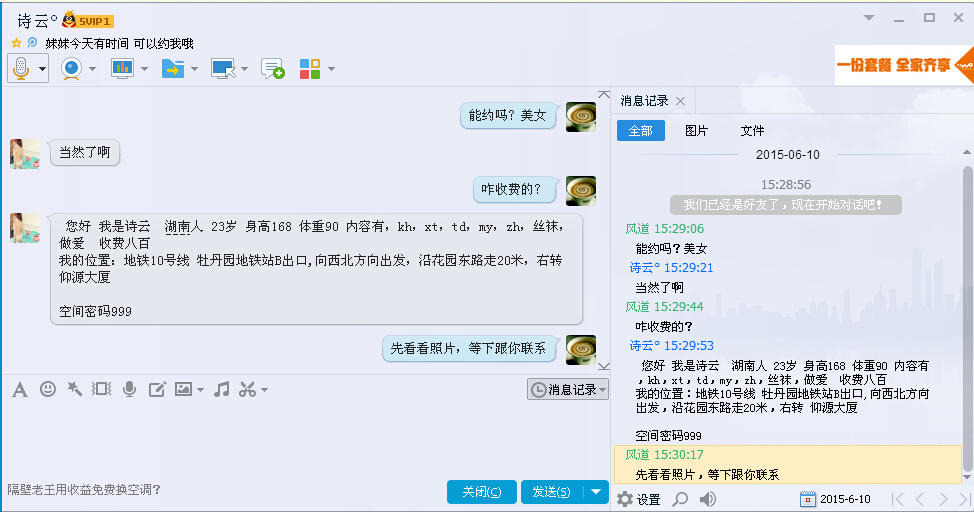Open my coffee avatar beside 能约吗

(x=581, y=117)
